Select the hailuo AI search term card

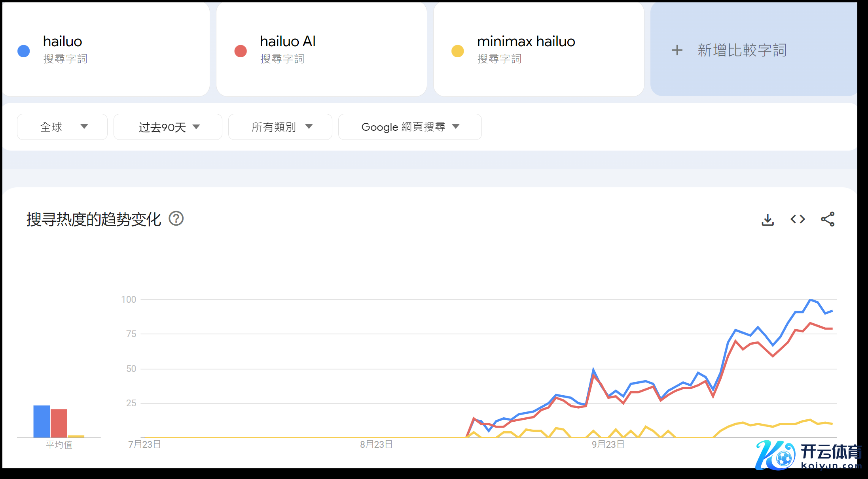[x=321, y=49]
